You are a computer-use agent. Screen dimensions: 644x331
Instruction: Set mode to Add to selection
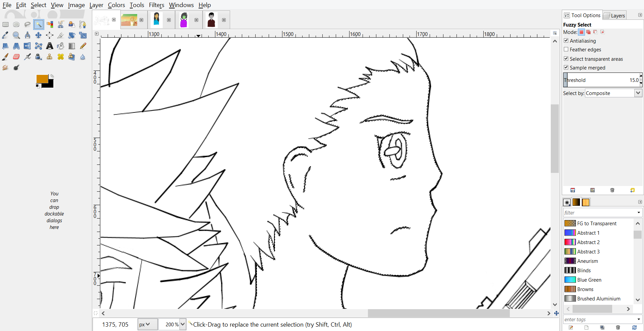[588, 32]
